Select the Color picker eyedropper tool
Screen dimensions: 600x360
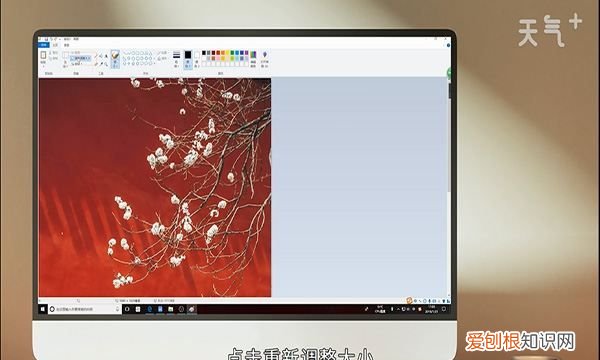pos(101,64)
